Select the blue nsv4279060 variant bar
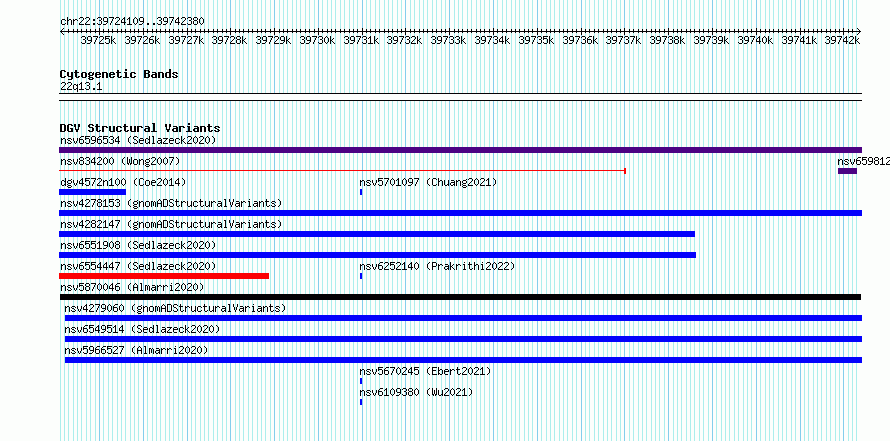 click(x=463, y=318)
